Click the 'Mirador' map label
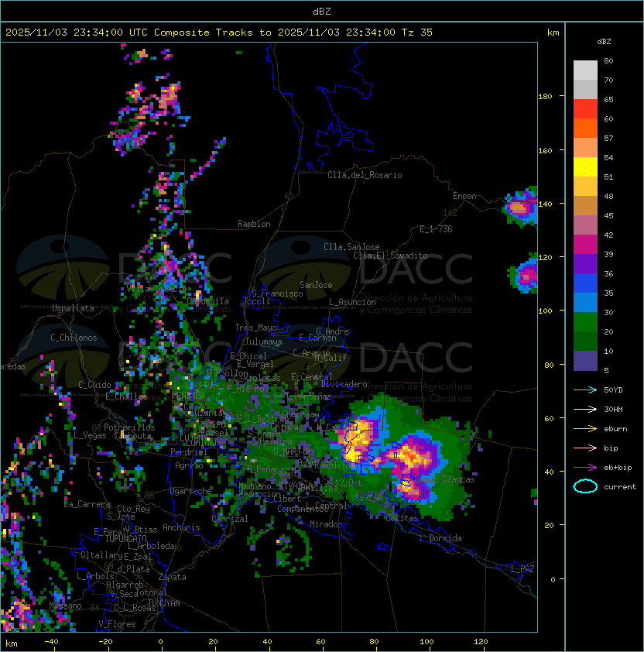 pyautogui.click(x=326, y=524)
